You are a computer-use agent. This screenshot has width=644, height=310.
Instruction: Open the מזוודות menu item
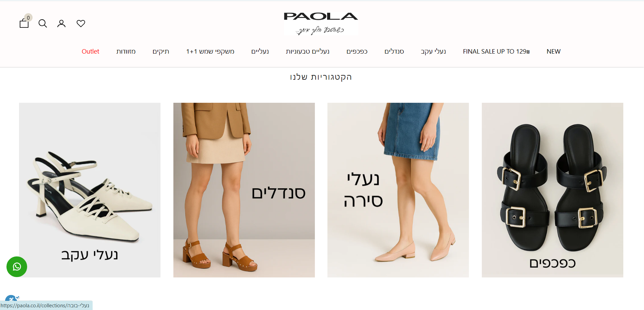[126, 52]
